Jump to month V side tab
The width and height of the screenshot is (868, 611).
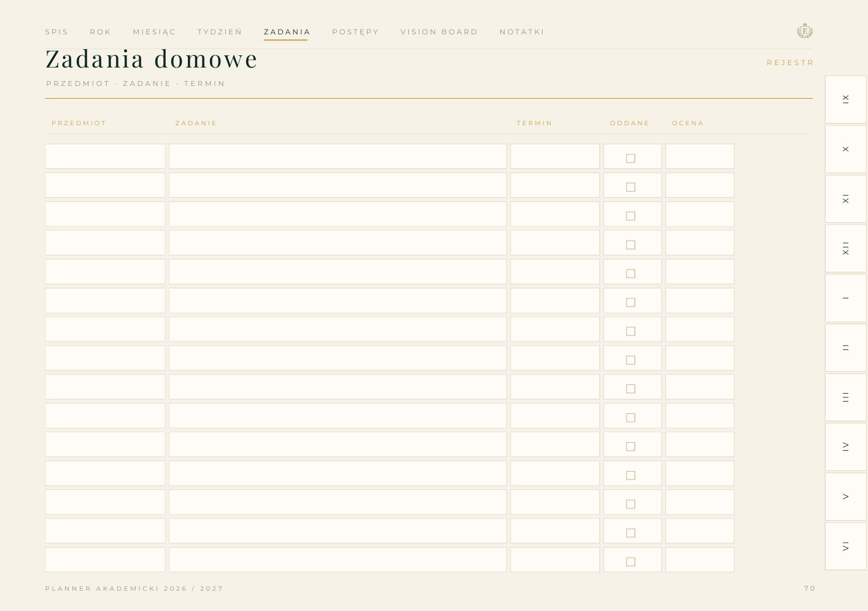point(846,497)
